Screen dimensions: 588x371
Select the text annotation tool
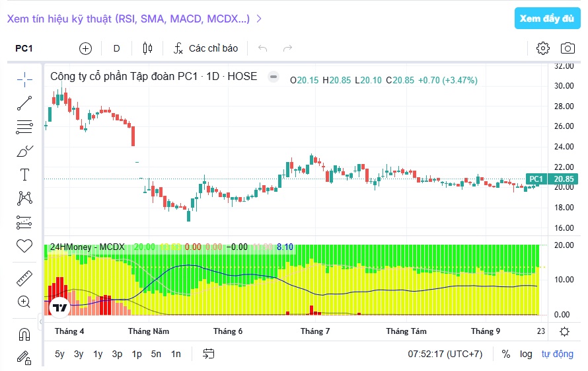pyautogui.click(x=24, y=175)
